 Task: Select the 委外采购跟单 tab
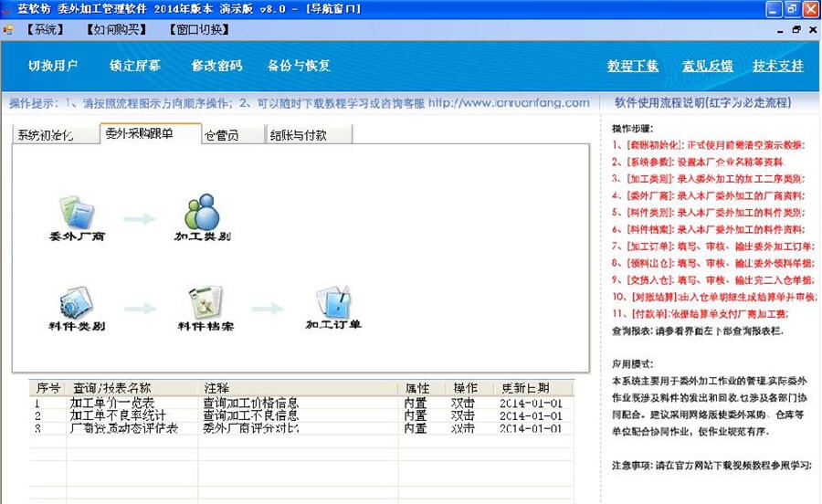[x=151, y=133]
